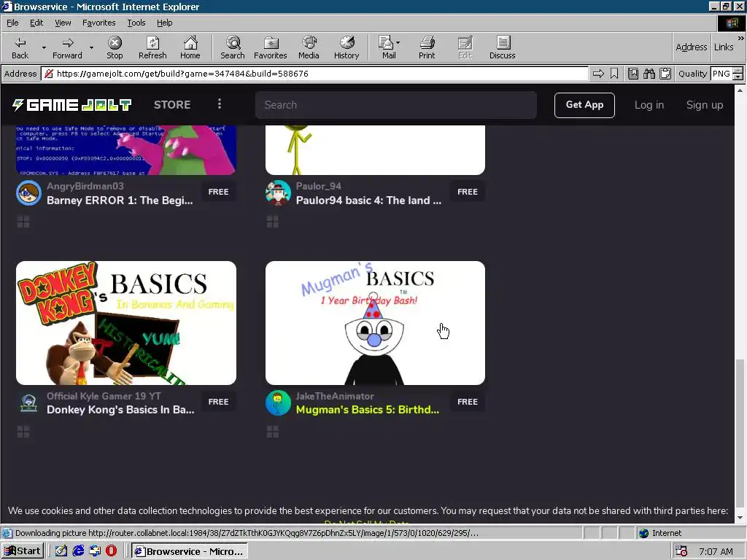Click the Back toolbar button
The image size is (747, 560).
[x=20, y=47]
